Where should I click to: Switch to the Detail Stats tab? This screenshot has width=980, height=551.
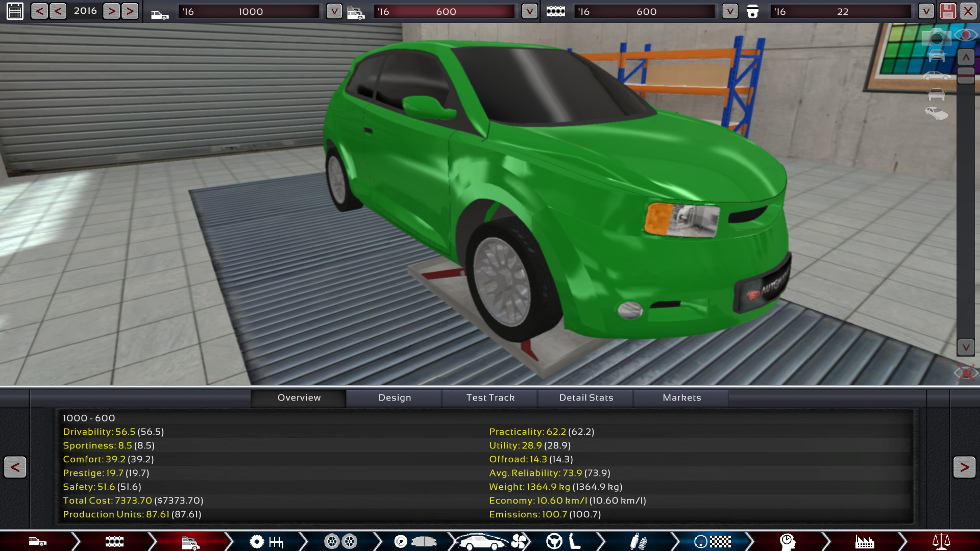[586, 397]
